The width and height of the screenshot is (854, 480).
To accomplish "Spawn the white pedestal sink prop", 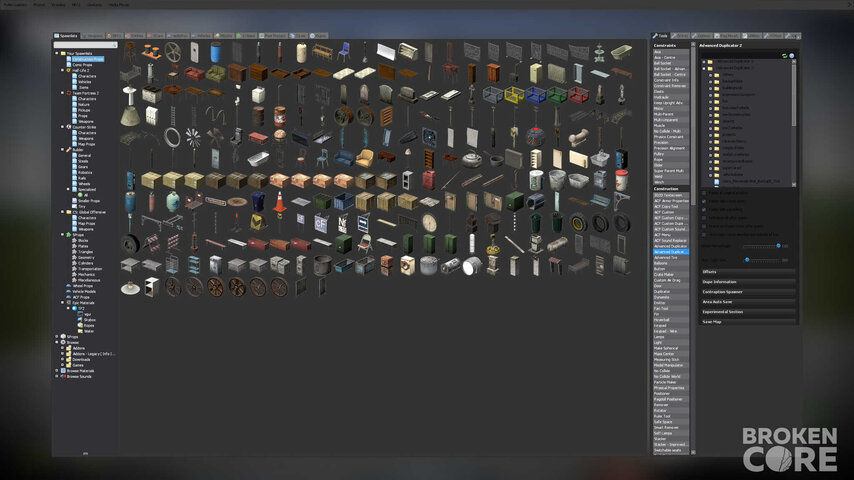I will tap(130, 95).
